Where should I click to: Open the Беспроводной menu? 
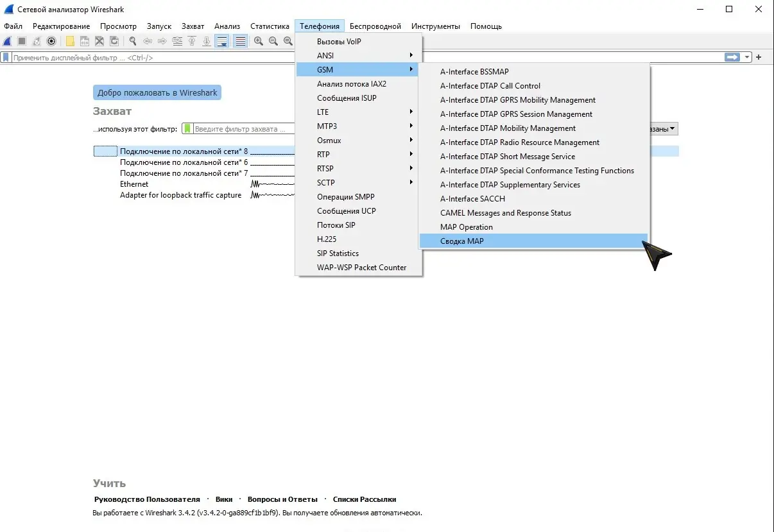[375, 26]
